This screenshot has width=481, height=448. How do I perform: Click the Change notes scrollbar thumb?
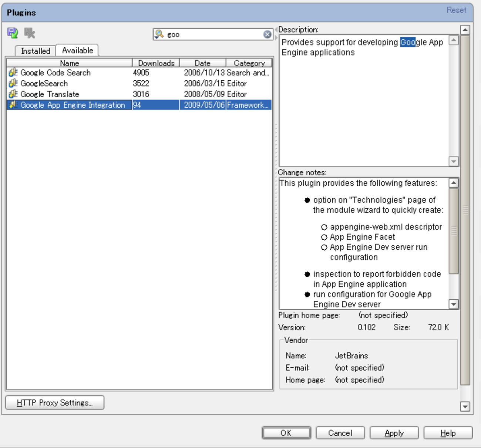[x=454, y=231]
